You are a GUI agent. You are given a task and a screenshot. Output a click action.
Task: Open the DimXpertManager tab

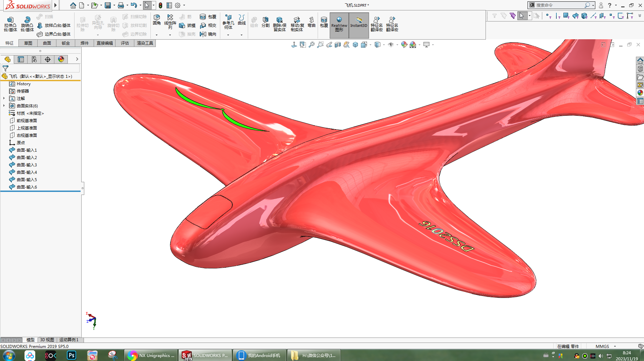pos(48,59)
